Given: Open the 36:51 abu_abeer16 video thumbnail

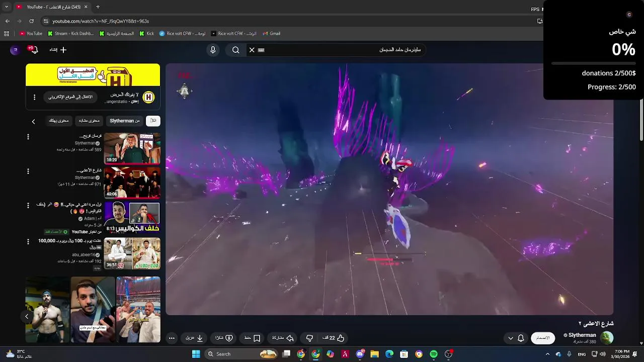Looking at the screenshot, I should point(132,253).
